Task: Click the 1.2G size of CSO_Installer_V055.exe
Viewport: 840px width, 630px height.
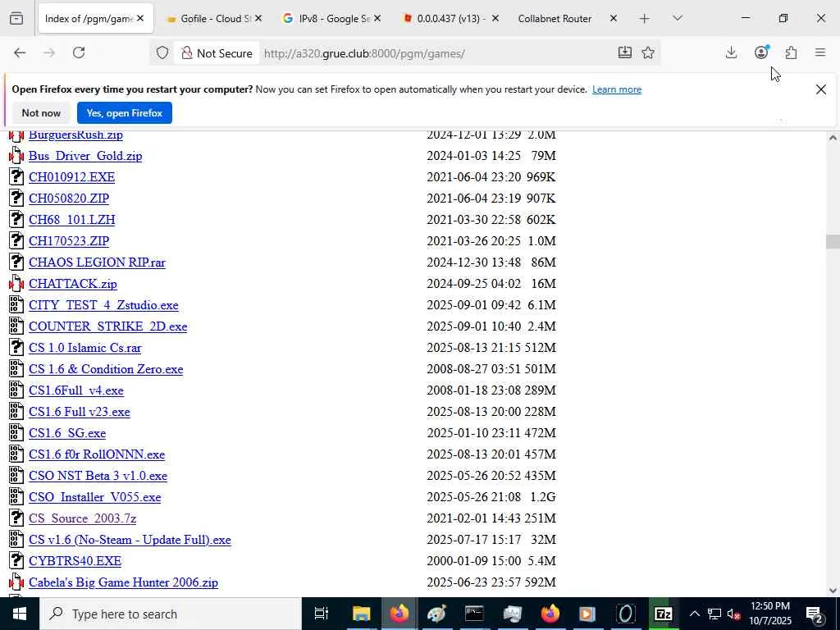Action: coord(542,497)
